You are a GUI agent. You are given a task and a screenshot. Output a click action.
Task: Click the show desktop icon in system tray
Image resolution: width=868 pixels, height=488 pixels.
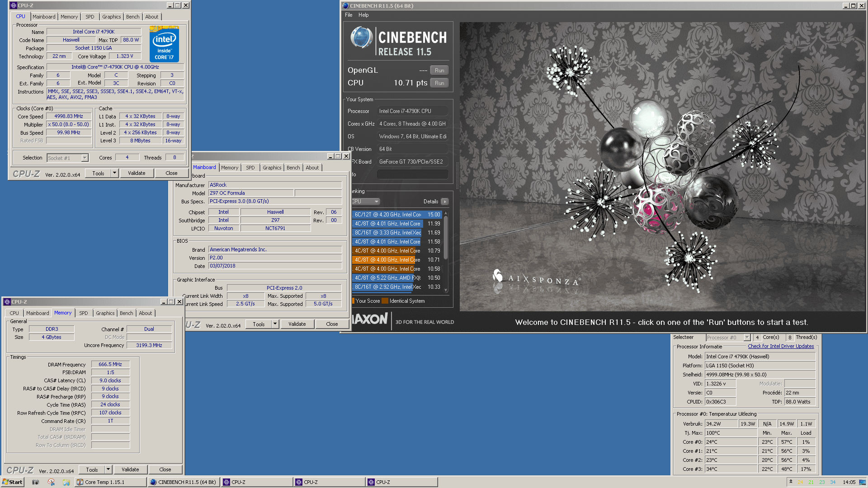[x=863, y=482]
